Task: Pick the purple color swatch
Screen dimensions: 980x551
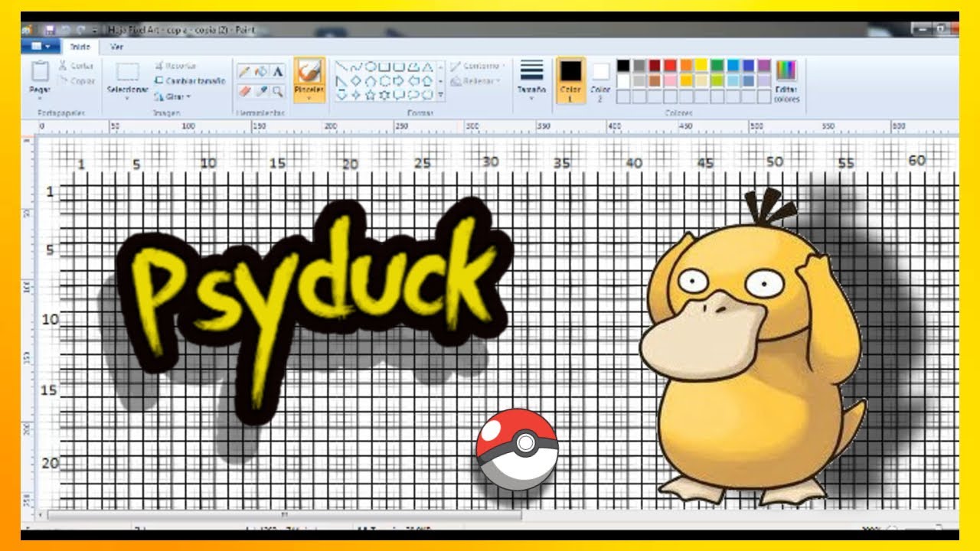Action: point(764,66)
